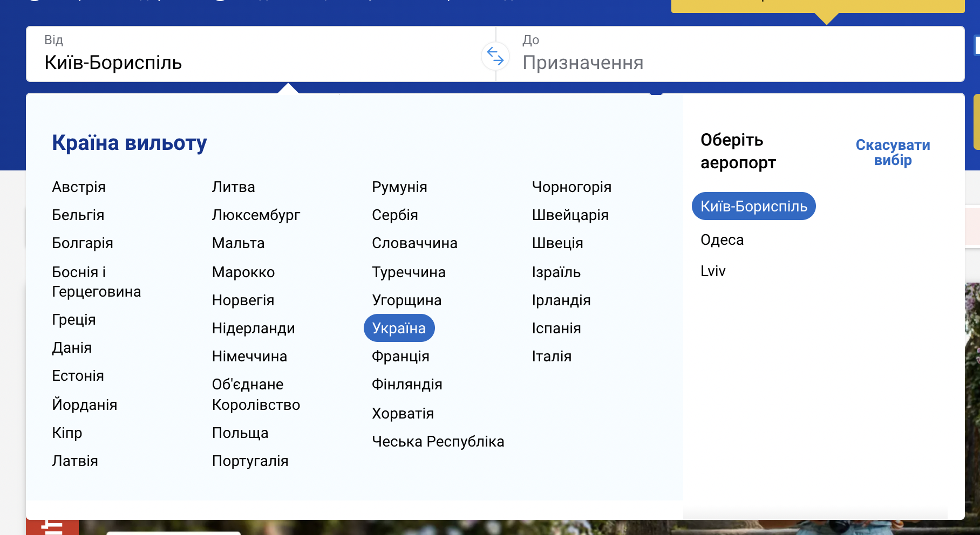Choose country Швейцарія
980x535 pixels.
(x=570, y=215)
